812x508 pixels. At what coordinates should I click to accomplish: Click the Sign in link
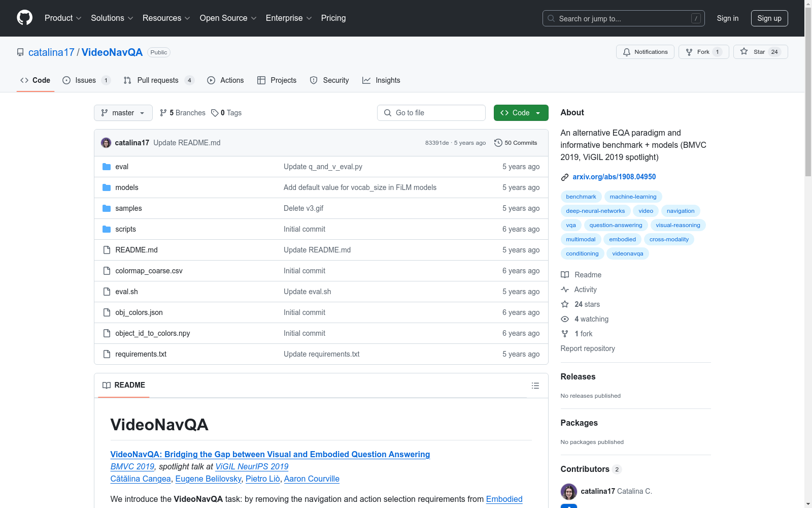(x=727, y=18)
